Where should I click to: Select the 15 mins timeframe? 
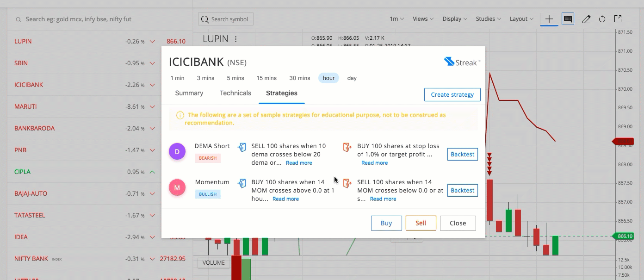point(266,78)
